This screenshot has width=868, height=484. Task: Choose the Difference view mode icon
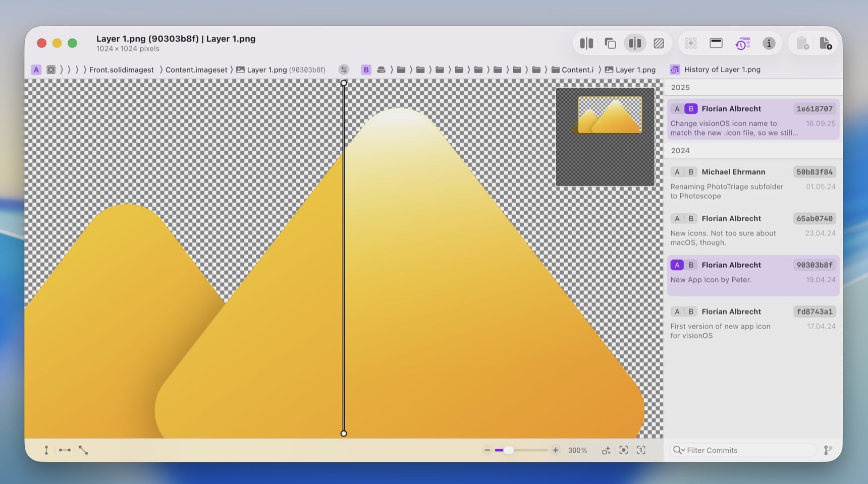(659, 43)
